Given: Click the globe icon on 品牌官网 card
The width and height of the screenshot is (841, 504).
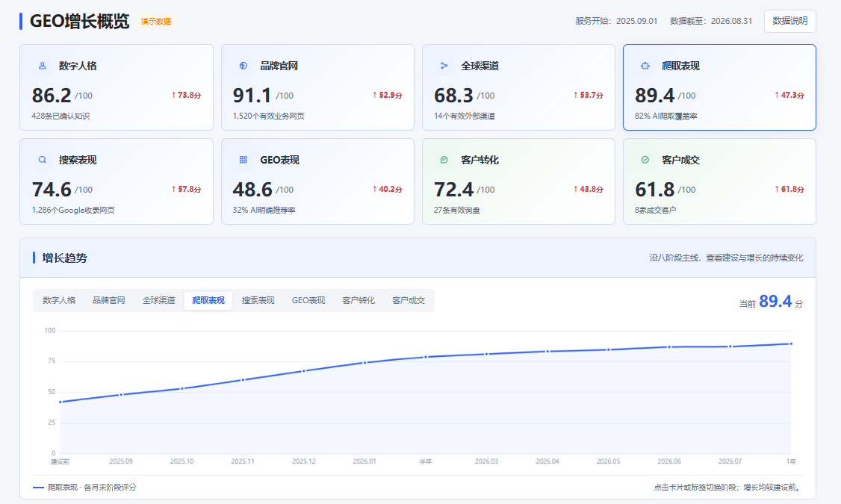Looking at the screenshot, I should pyautogui.click(x=243, y=66).
